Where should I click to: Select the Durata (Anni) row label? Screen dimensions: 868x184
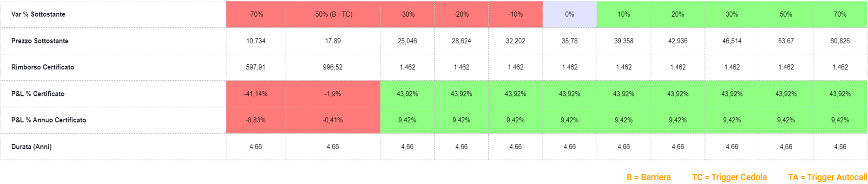tap(32, 146)
